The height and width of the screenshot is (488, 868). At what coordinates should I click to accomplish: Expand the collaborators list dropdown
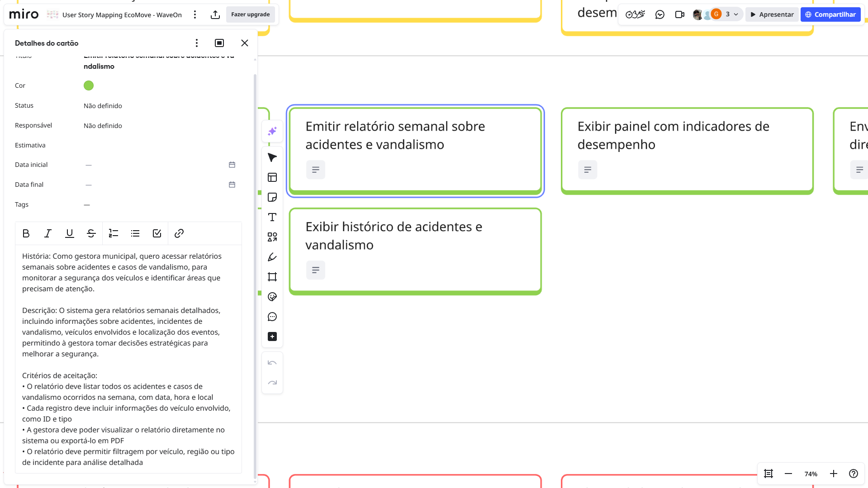[x=736, y=14]
